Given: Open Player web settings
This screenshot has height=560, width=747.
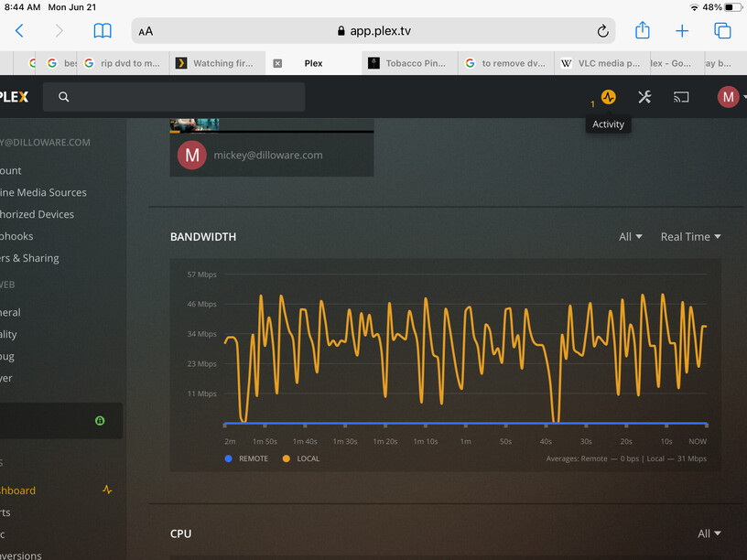Looking at the screenshot, I should (6, 378).
